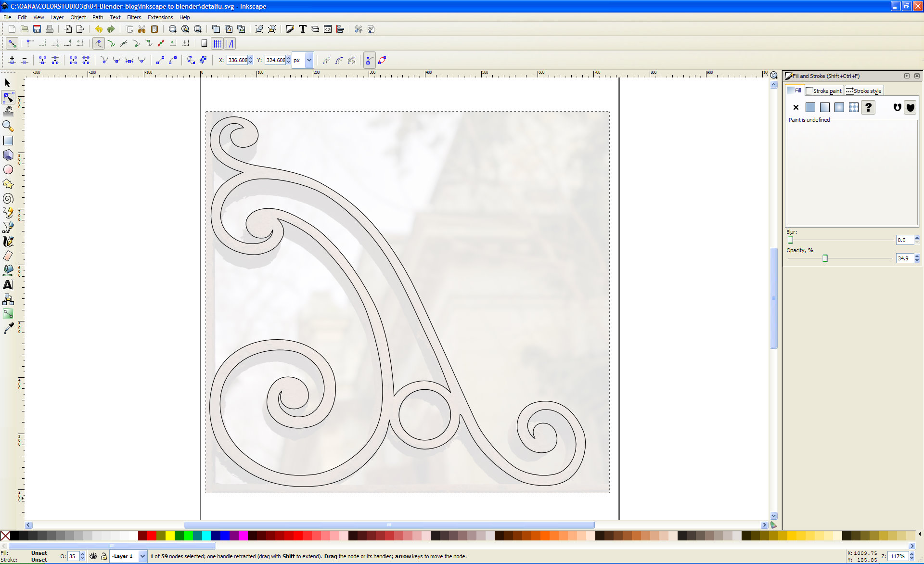Select the Calligraphy tool
This screenshot has width=924, height=564.
[x=8, y=242]
